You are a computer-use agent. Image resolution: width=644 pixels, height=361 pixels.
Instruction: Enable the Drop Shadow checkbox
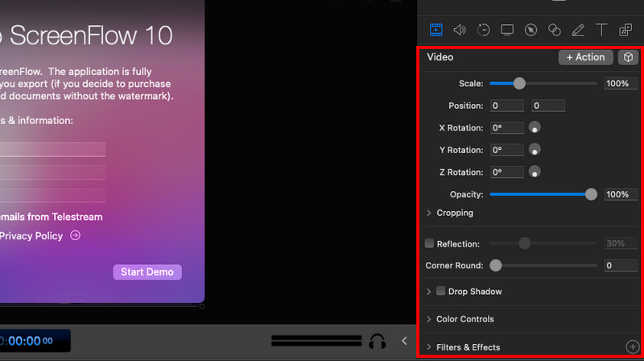tap(440, 291)
